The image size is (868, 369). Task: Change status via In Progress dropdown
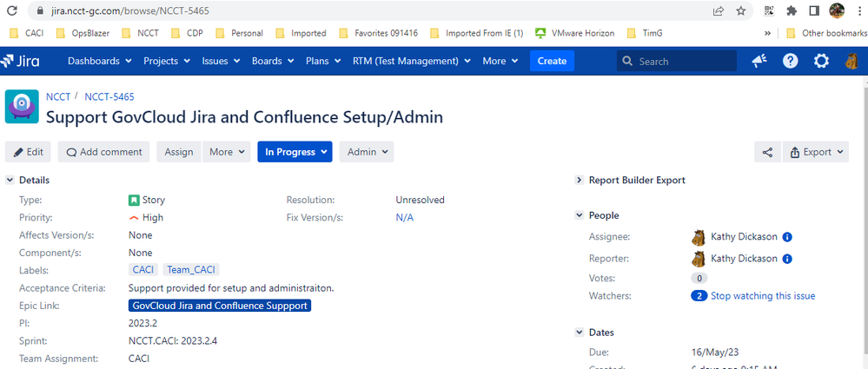[295, 152]
